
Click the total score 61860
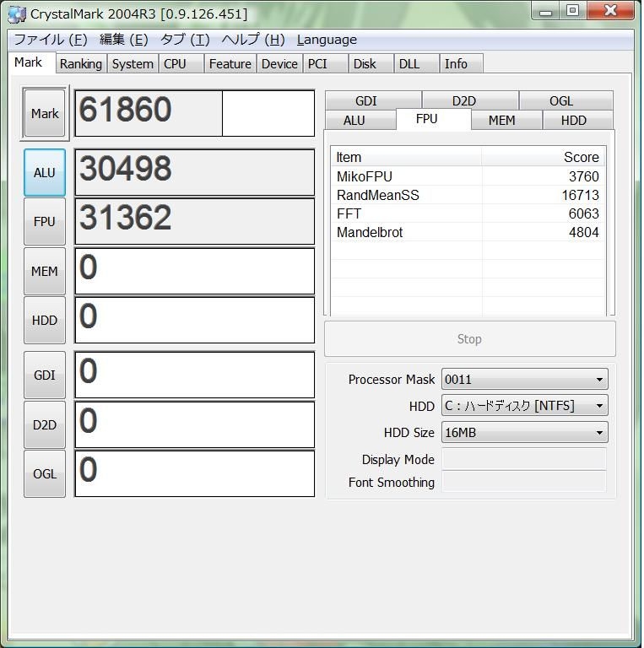pos(125,110)
